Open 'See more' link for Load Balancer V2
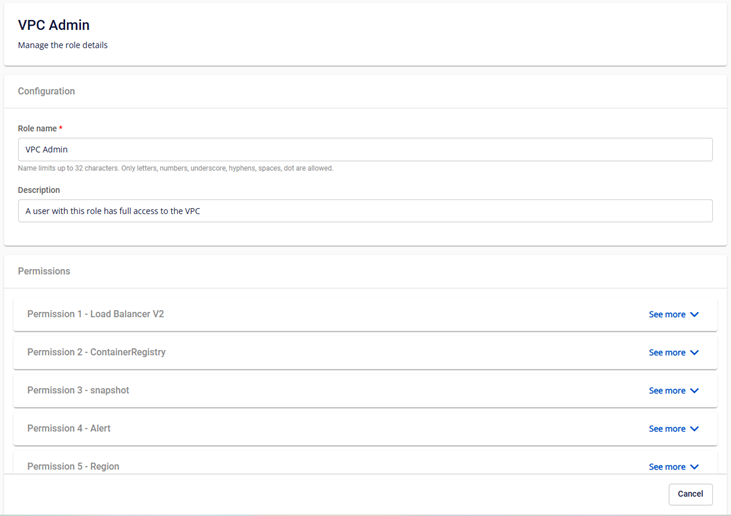Viewport: 731px width, 516px height. click(x=667, y=314)
